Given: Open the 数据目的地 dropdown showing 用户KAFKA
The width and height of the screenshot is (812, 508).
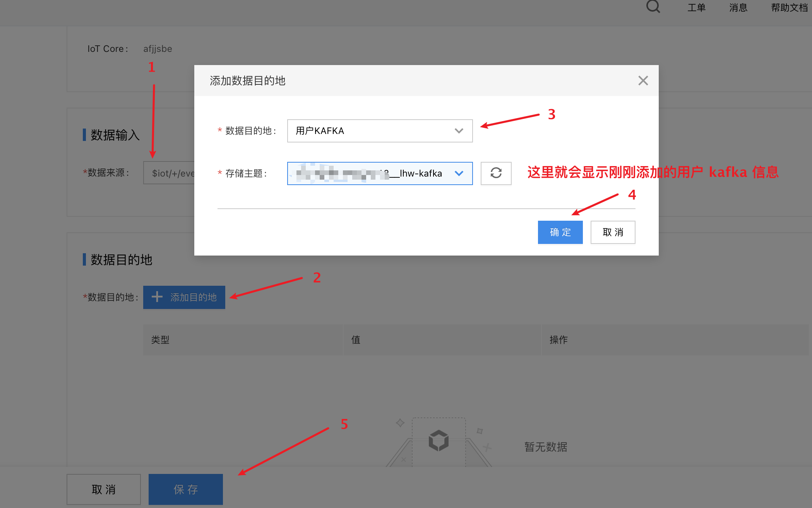Looking at the screenshot, I should [x=380, y=131].
